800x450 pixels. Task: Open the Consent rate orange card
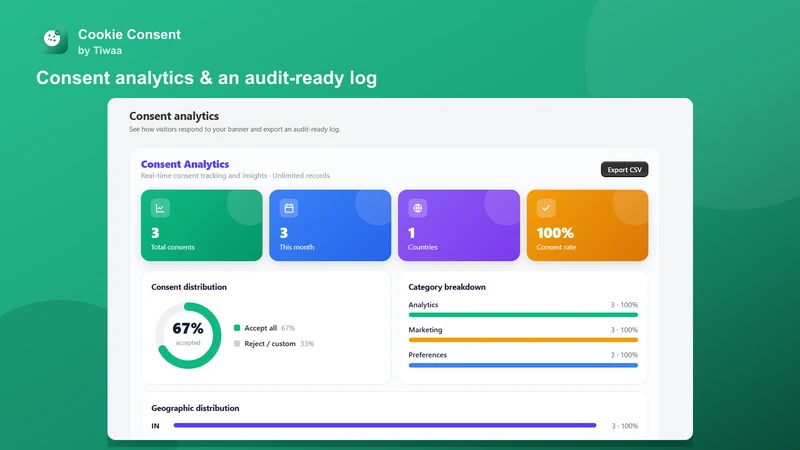click(587, 226)
